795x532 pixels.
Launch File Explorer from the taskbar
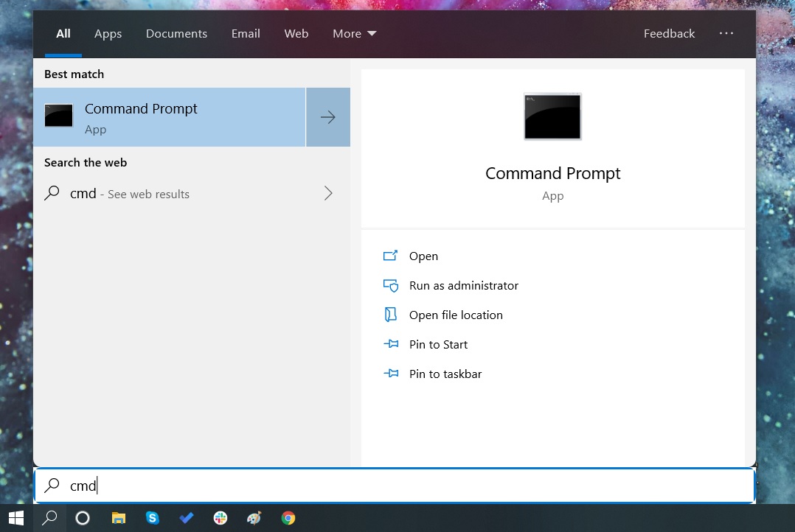point(118,518)
